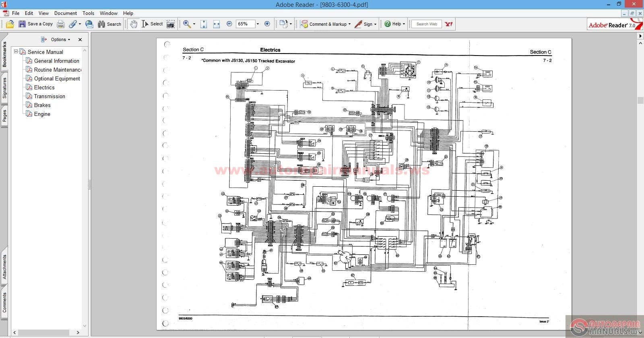Click the Save a Copy button
Viewport: 644px width, 338px height.
tap(36, 24)
